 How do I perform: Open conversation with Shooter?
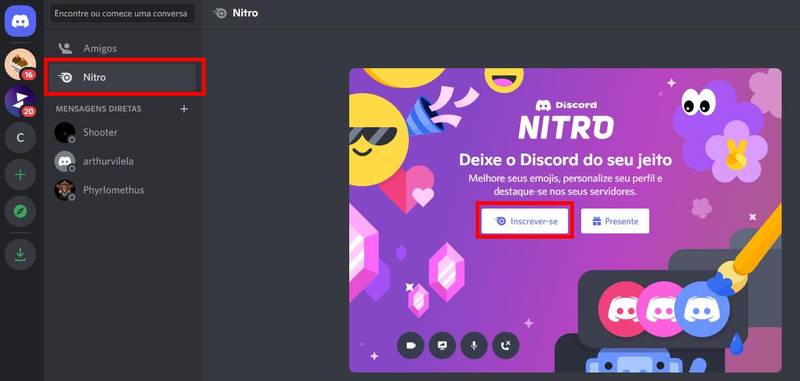[122, 133]
